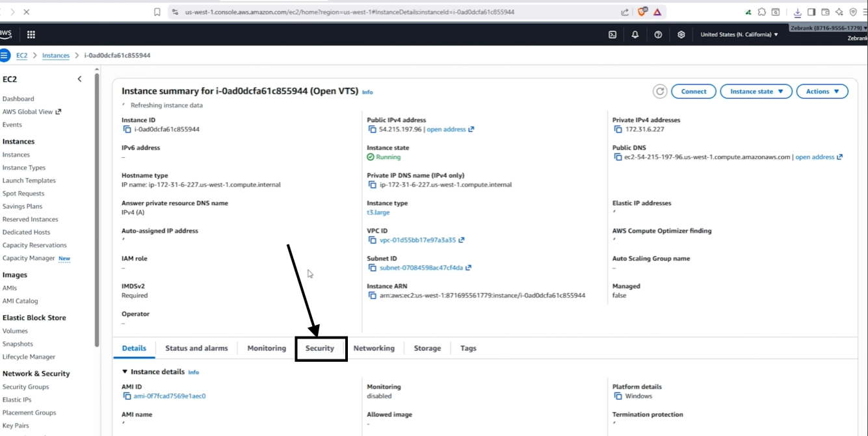Copy the Instance ID value
The width and height of the screenshot is (868, 436).
pyautogui.click(x=127, y=129)
